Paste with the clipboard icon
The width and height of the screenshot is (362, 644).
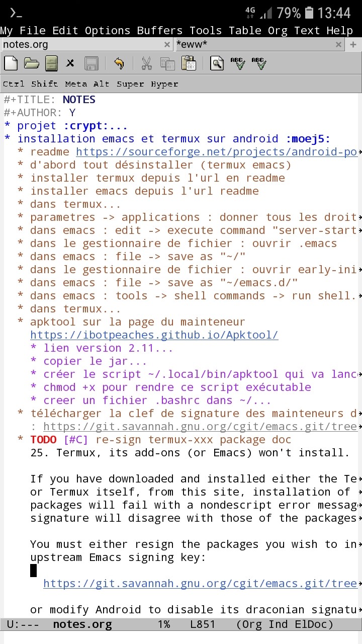(x=189, y=63)
